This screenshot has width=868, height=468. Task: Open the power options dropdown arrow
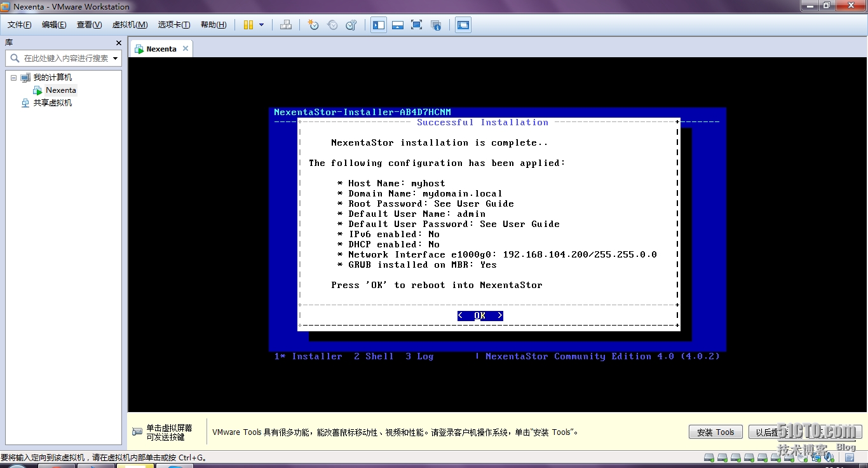[261, 25]
